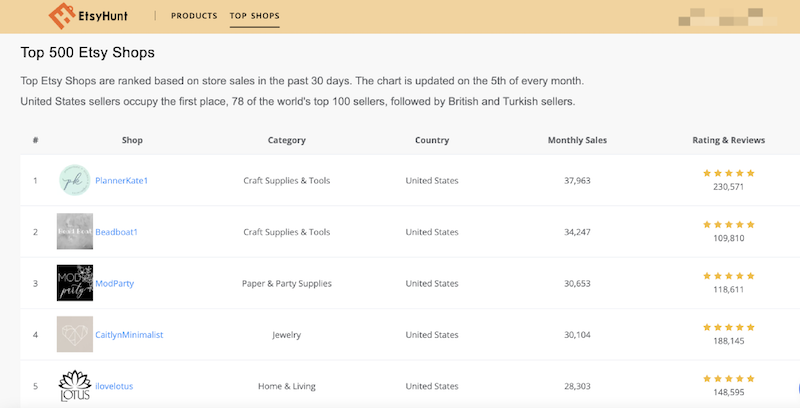Click the Rating & Reviews column header
800x408 pixels.
(729, 140)
